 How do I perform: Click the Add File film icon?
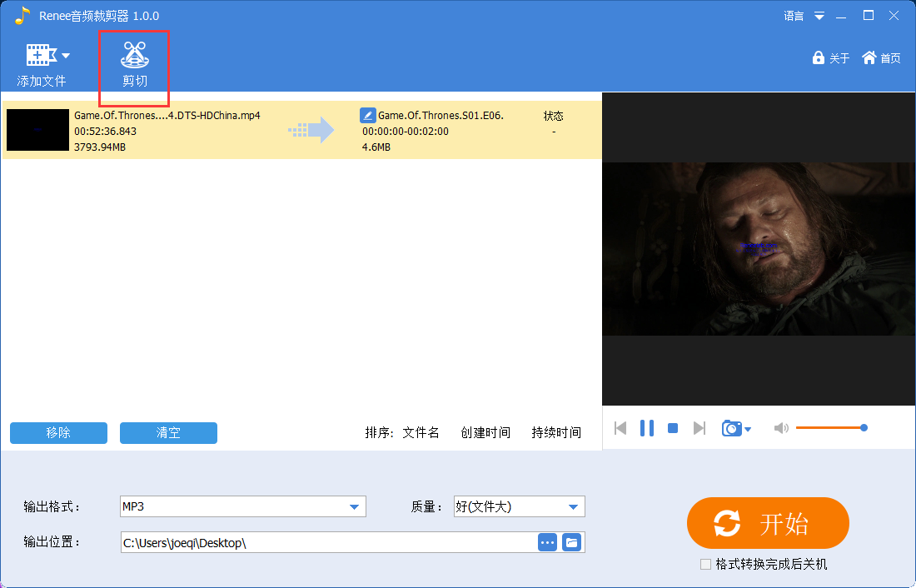(x=41, y=56)
